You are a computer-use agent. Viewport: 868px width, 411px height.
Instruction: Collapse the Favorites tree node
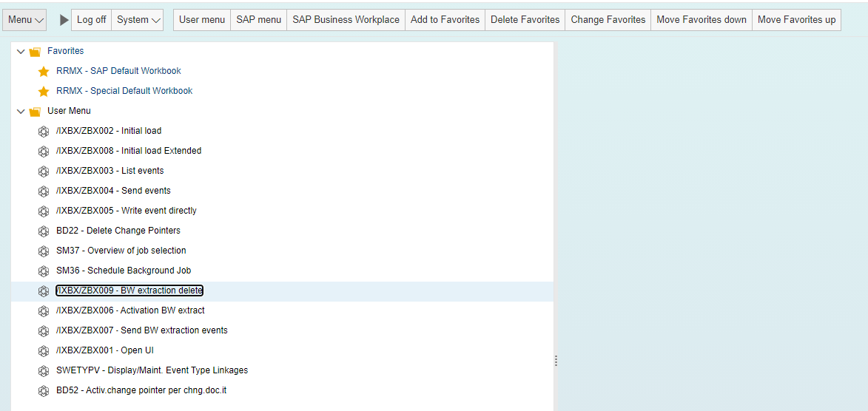(x=21, y=52)
